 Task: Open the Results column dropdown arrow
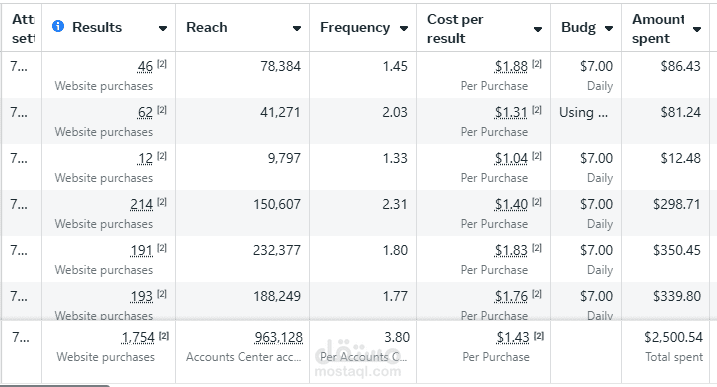tap(163, 28)
